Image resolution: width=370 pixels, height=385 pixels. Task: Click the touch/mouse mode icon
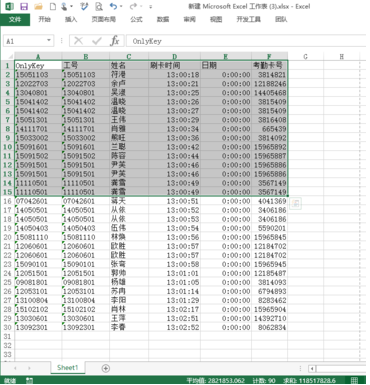click(64, 6)
